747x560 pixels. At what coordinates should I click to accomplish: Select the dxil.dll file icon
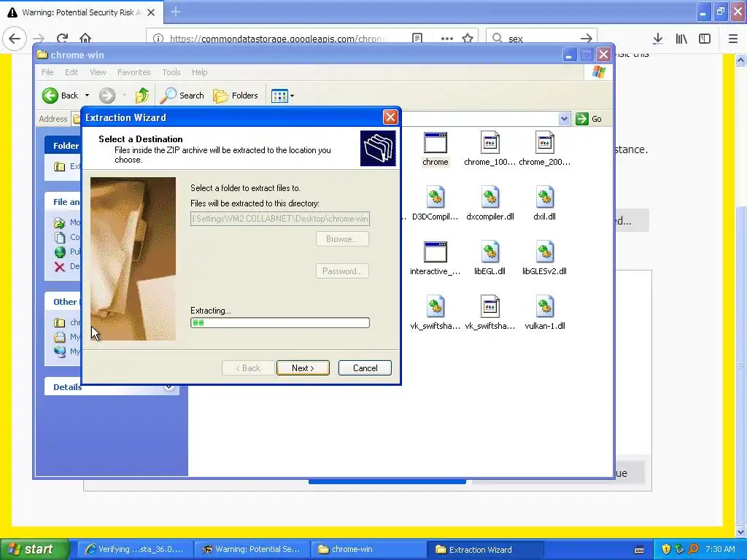click(x=544, y=197)
